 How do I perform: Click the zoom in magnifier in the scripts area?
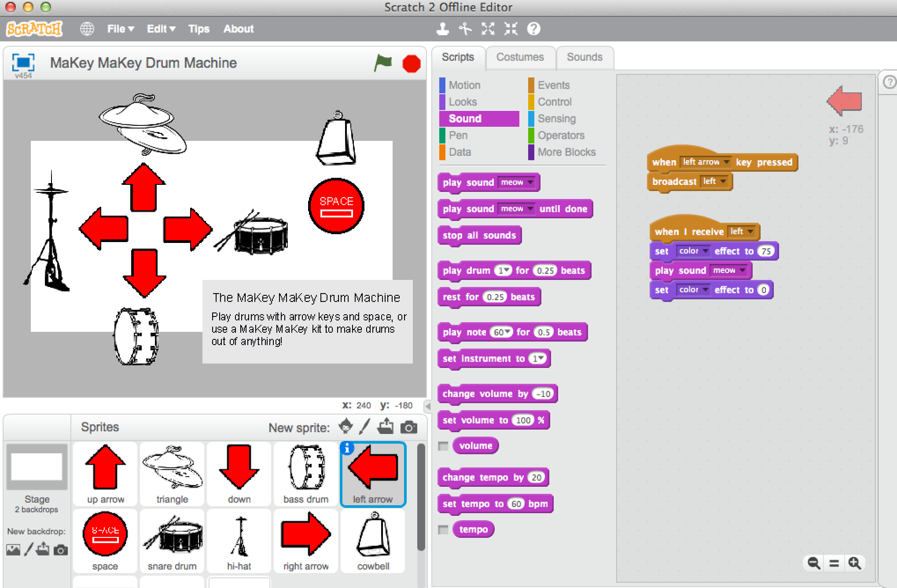(853, 563)
